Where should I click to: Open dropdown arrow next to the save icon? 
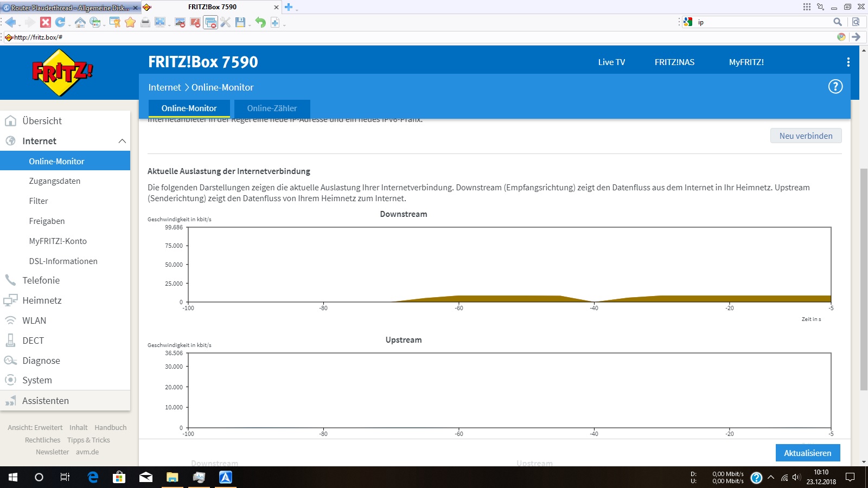click(x=250, y=25)
